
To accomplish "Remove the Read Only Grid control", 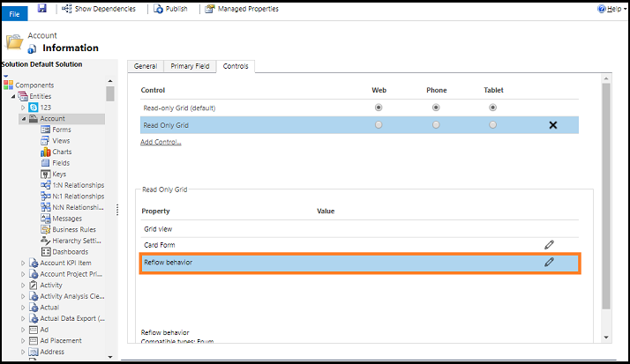I will pyautogui.click(x=553, y=125).
